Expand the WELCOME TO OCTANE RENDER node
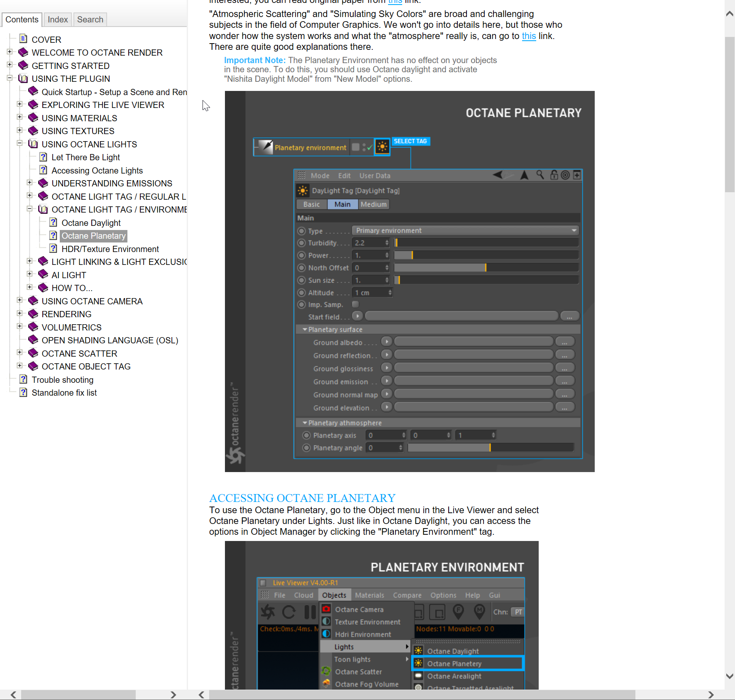 click(10, 51)
